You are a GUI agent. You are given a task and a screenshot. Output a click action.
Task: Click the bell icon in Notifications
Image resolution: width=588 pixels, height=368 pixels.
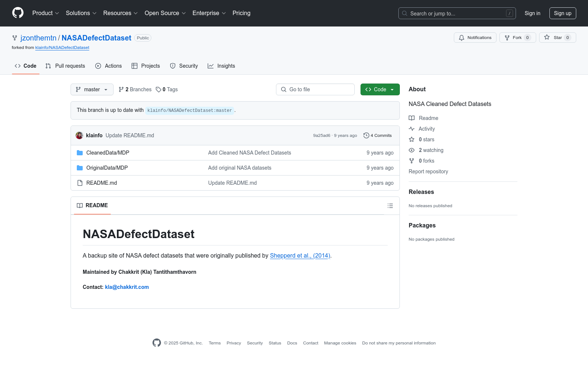(x=462, y=38)
